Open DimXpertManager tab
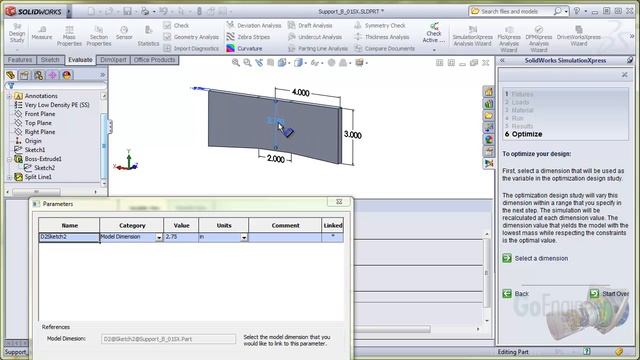Image resolution: width=640 pixels, height=360 pixels. coord(53,75)
